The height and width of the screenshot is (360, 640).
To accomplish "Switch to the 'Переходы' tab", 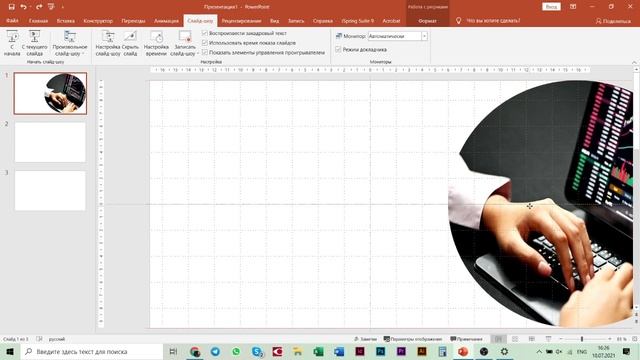I will pos(133,20).
